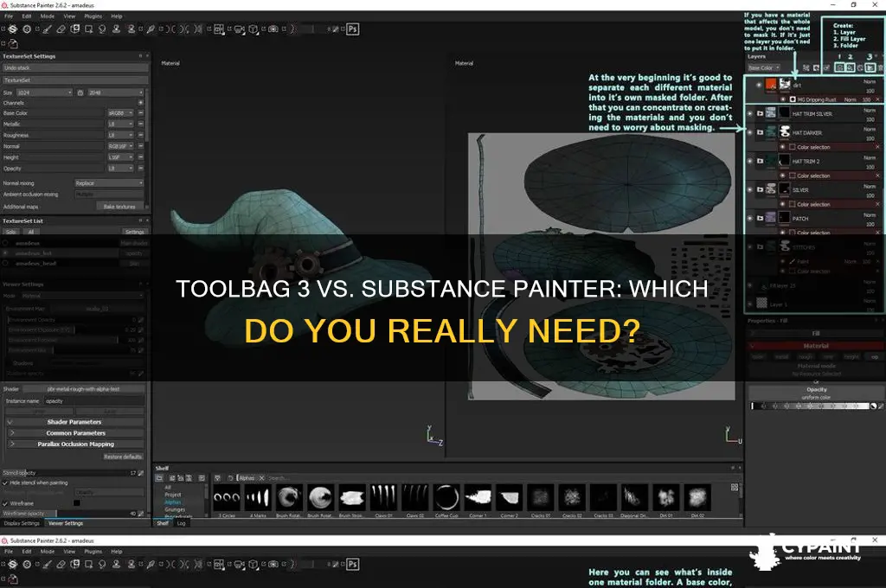The height and width of the screenshot is (588, 886).
Task: Click the size lock icon between 1024 and 2048
Action: (80, 92)
